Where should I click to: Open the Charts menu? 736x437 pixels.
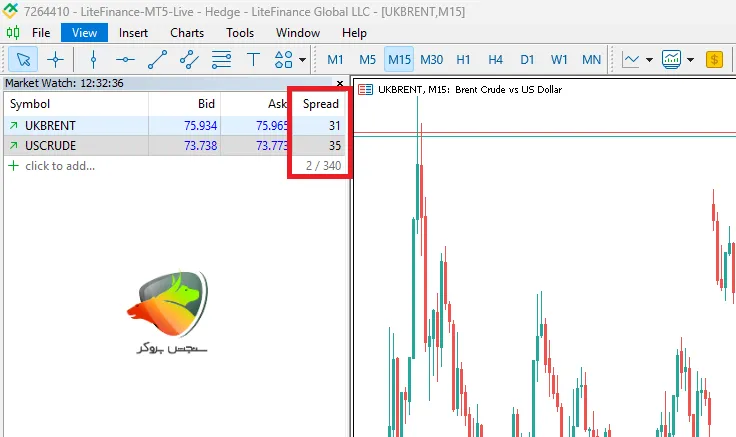[187, 32]
